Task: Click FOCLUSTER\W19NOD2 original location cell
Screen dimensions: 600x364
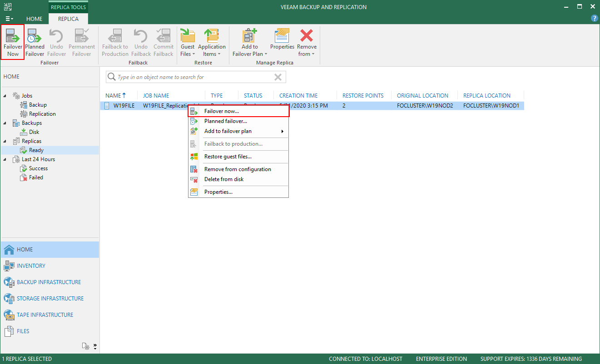Action: pyautogui.click(x=425, y=106)
